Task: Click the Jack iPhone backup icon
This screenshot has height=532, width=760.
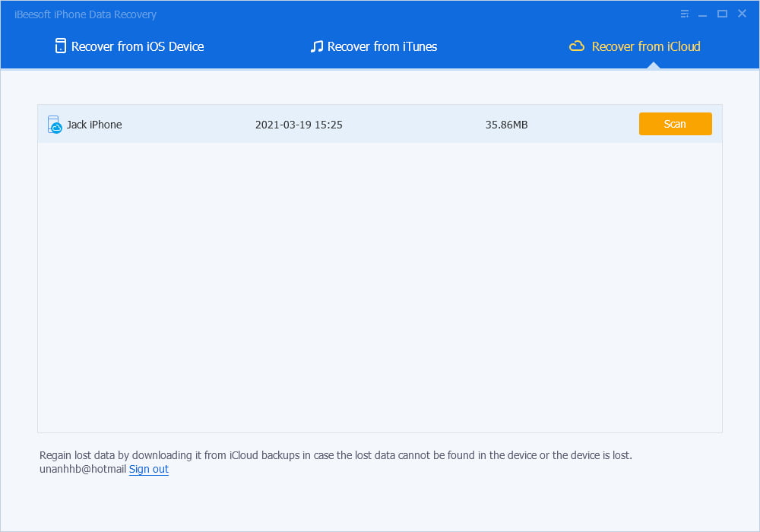Action: [x=54, y=125]
